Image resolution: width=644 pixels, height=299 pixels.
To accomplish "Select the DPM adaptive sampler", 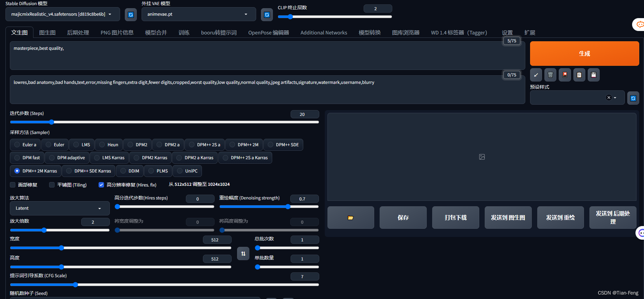I will pyautogui.click(x=67, y=158).
